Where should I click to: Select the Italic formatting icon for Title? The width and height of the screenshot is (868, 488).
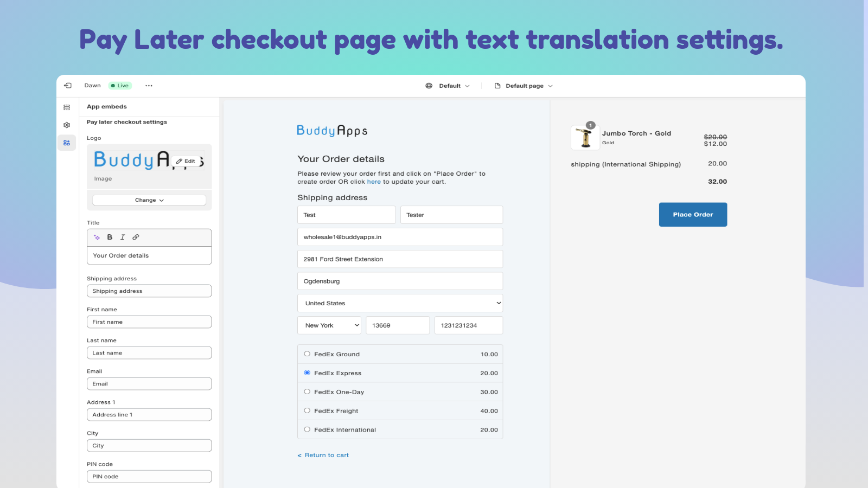point(123,237)
